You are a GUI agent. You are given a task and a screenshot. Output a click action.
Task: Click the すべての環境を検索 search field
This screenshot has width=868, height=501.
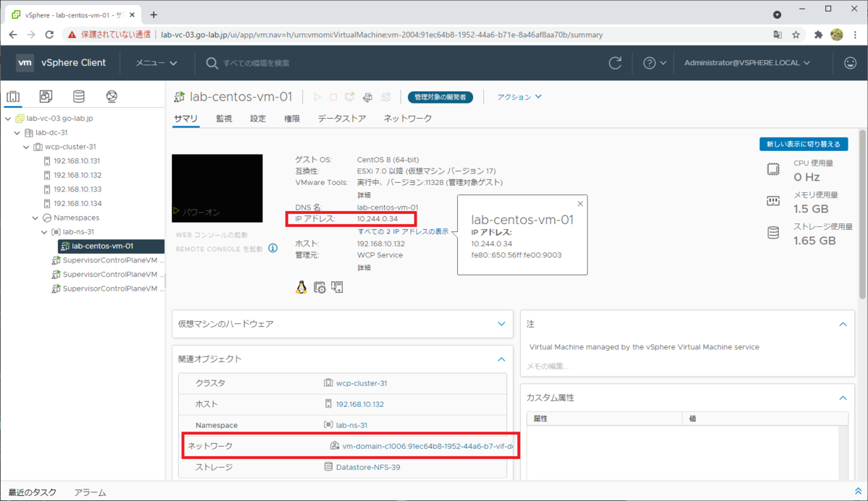point(256,63)
